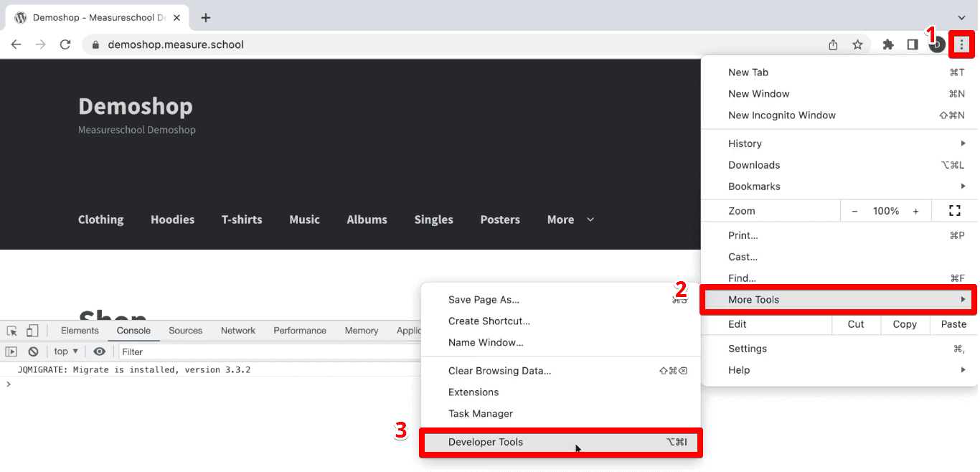
Task: Open the browser profile avatar icon
Action: [937, 44]
